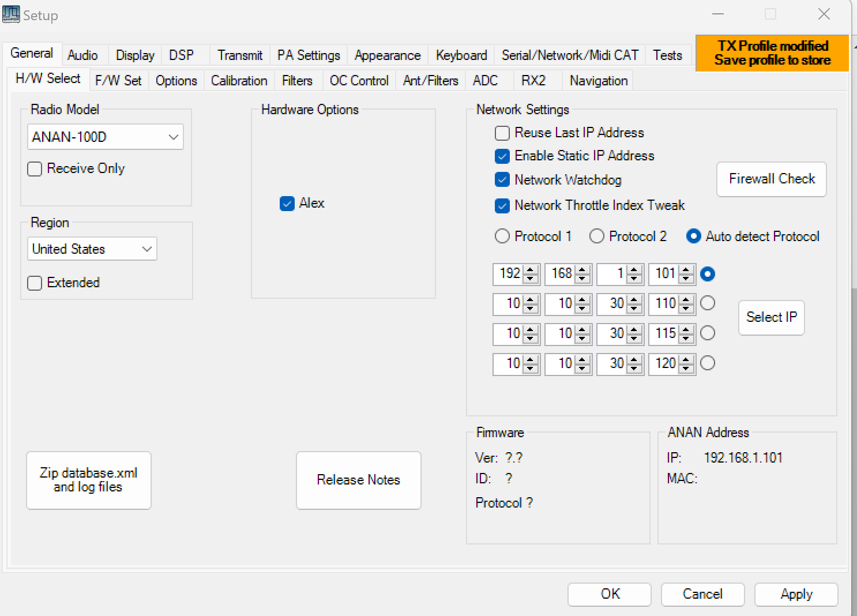Increase first octet of 192 IP address
The height and width of the screenshot is (616, 857).
click(x=531, y=269)
